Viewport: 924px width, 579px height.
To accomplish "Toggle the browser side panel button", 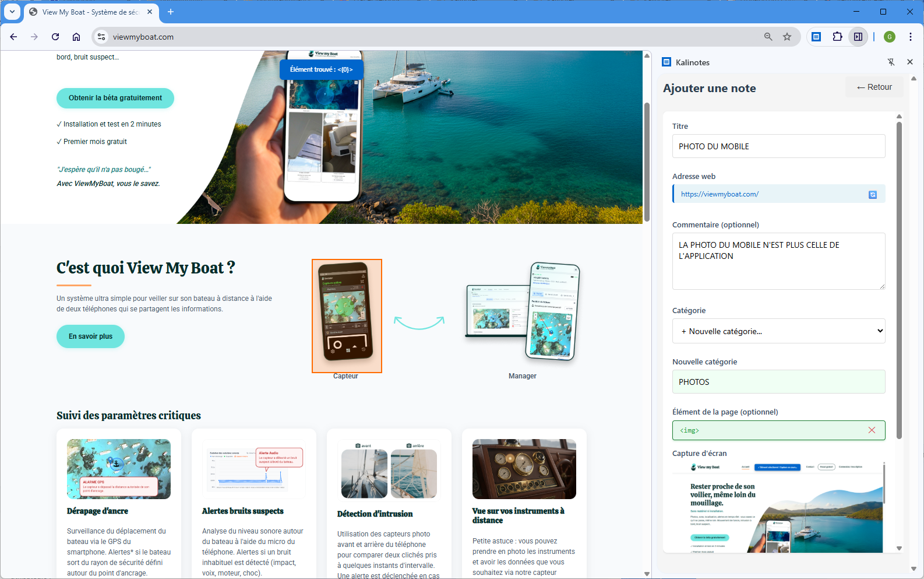I will click(x=858, y=37).
